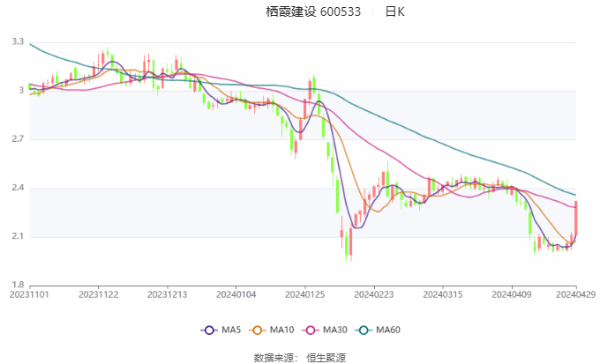The image size is (600, 364).
Task: Click the 日K label in title
Action: pos(394,11)
